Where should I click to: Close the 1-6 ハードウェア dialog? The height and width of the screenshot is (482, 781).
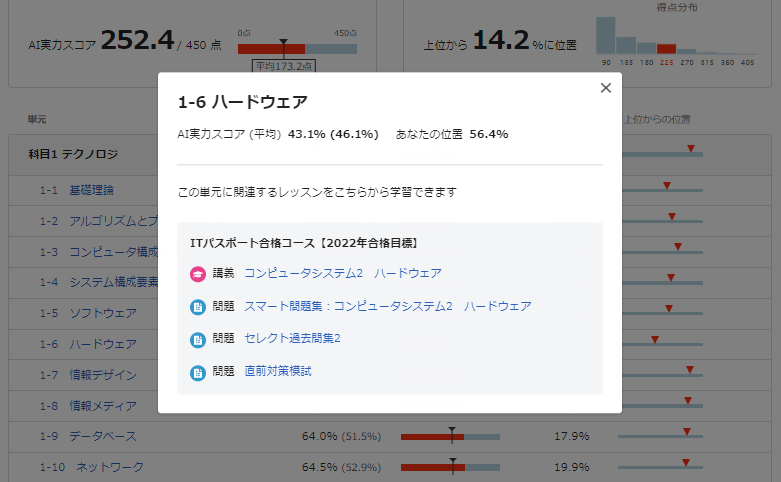[x=606, y=88]
